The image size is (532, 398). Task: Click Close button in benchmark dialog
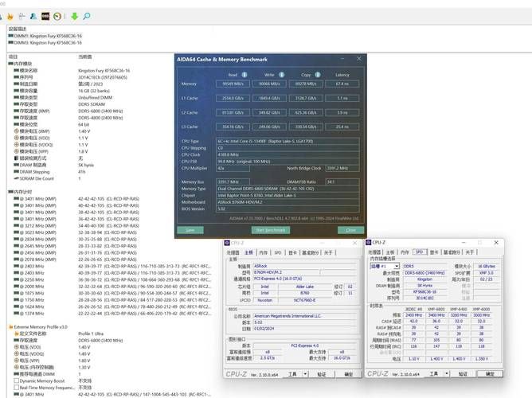click(351, 230)
